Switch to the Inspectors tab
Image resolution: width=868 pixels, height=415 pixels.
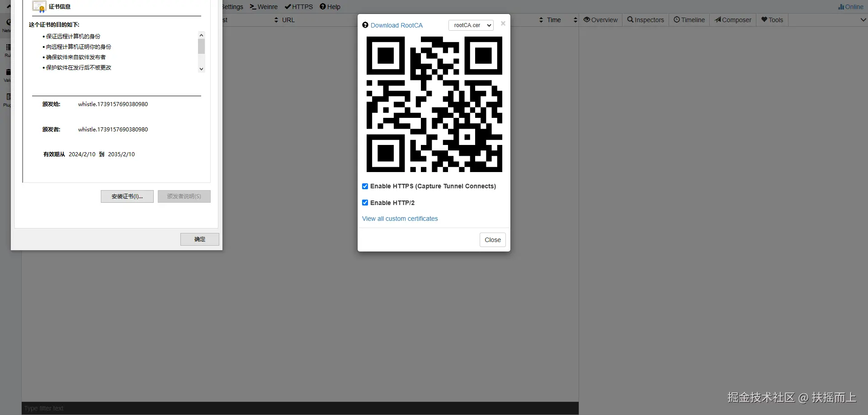[x=646, y=20]
